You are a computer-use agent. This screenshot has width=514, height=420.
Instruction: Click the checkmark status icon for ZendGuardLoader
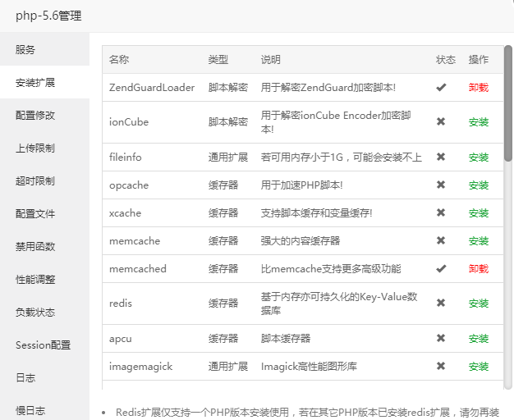point(441,88)
